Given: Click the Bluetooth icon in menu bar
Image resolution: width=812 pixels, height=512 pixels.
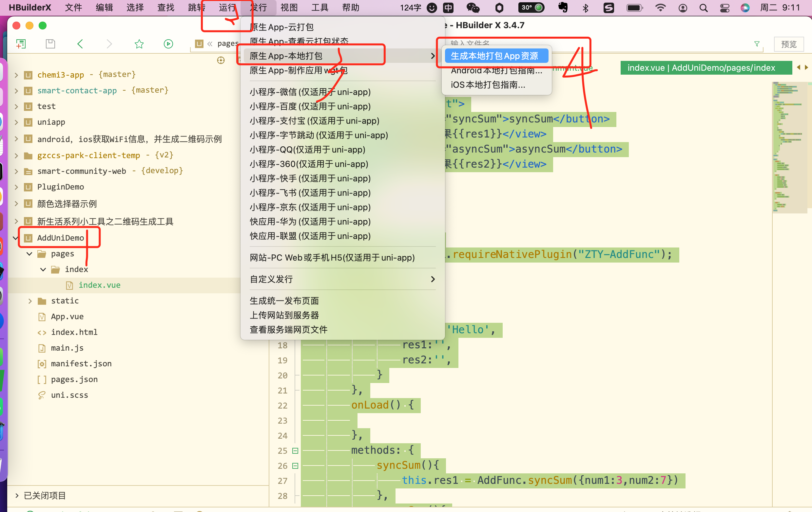Looking at the screenshot, I should pos(585,8).
